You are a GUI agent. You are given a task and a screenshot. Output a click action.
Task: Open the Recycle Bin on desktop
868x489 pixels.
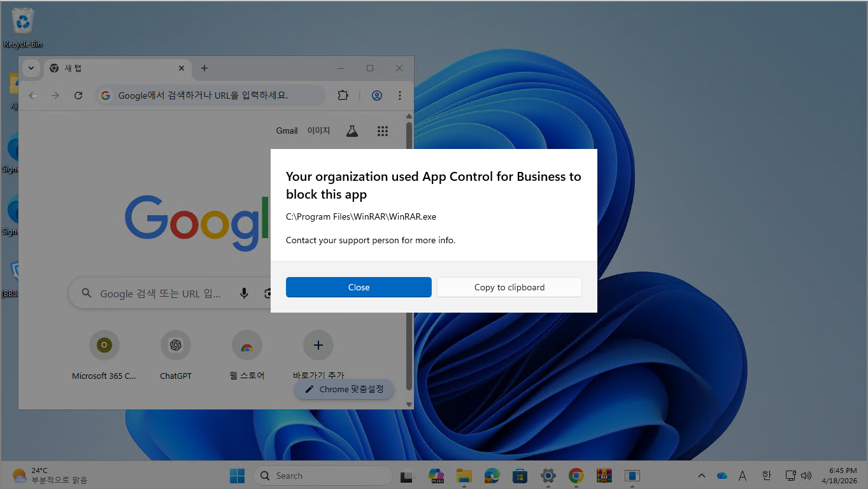(x=24, y=28)
